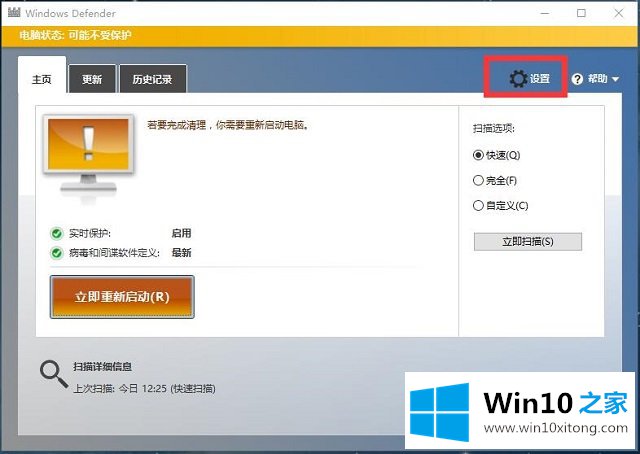
Task: Select the 自定义(C) scan option
Action: [x=500, y=205]
